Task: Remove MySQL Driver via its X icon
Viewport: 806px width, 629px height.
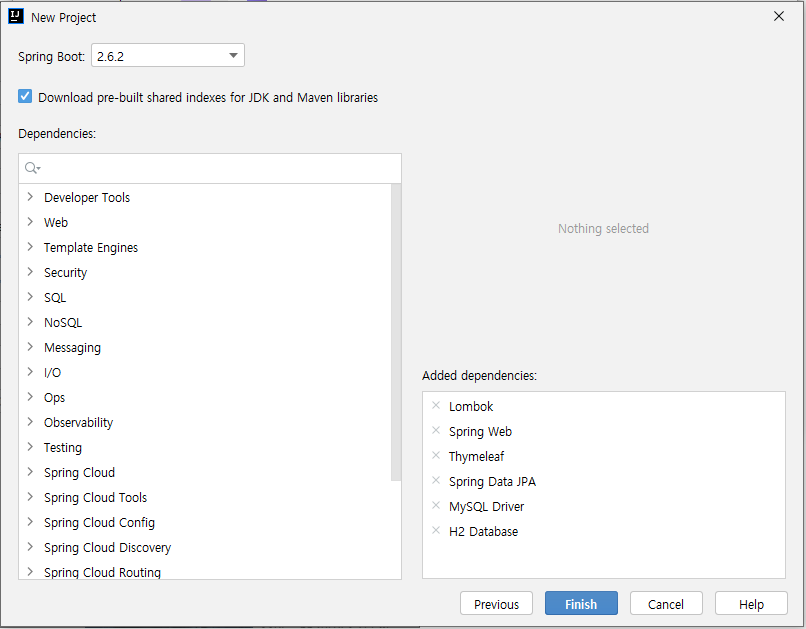Action: (x=436, y=506)
